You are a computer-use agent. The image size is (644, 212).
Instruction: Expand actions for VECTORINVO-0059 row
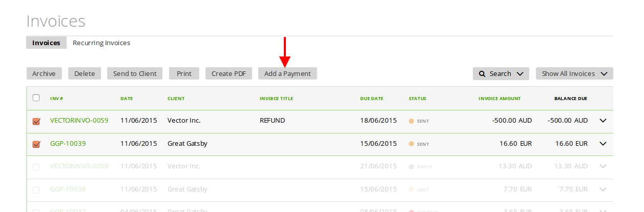click(603, 121)
